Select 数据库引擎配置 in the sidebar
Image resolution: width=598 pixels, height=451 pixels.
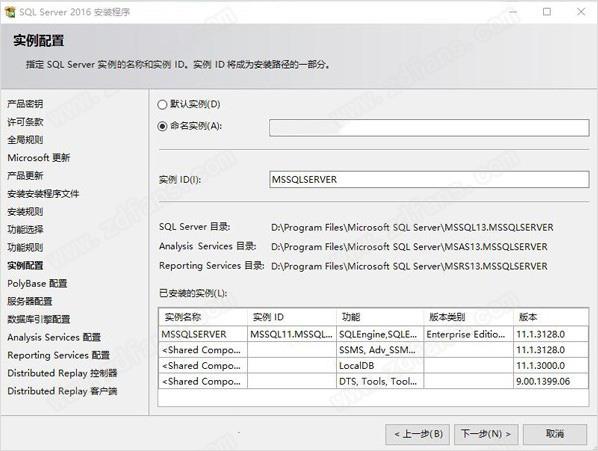tap(39, 319)
